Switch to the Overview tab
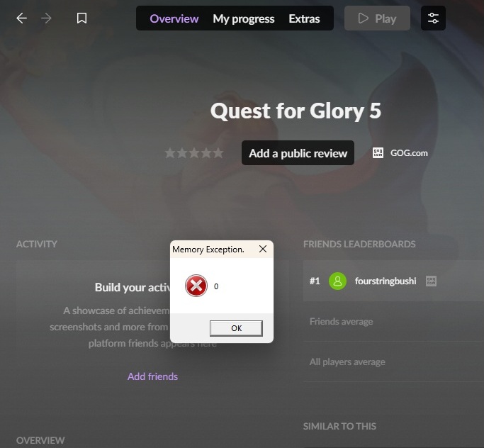Viewport: 484px width, 448px height. (174, 19)
